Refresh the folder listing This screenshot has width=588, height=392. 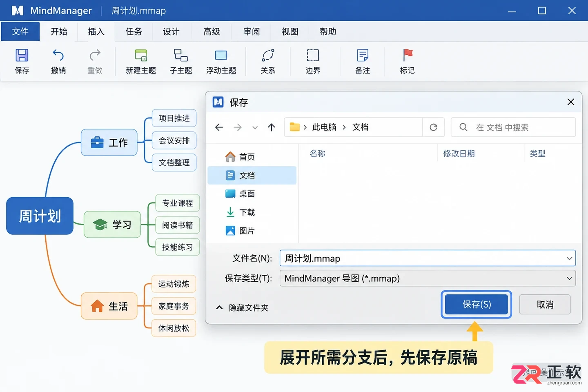434,127
